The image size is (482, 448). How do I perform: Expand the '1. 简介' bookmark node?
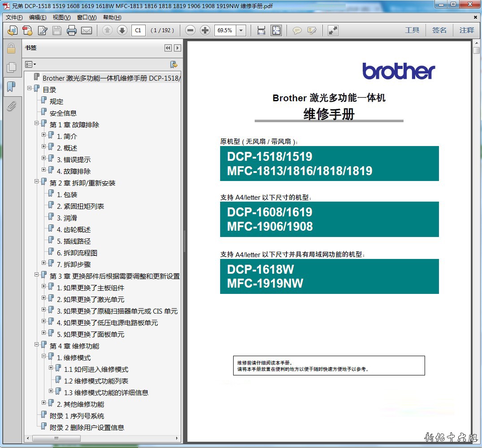44,134
